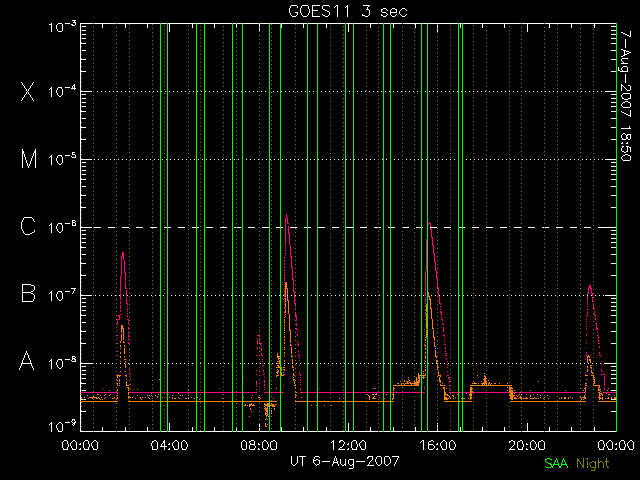Click the 08:00 time axis label
This screenshot has width=640, height=480.
click(x=259, y=445)
